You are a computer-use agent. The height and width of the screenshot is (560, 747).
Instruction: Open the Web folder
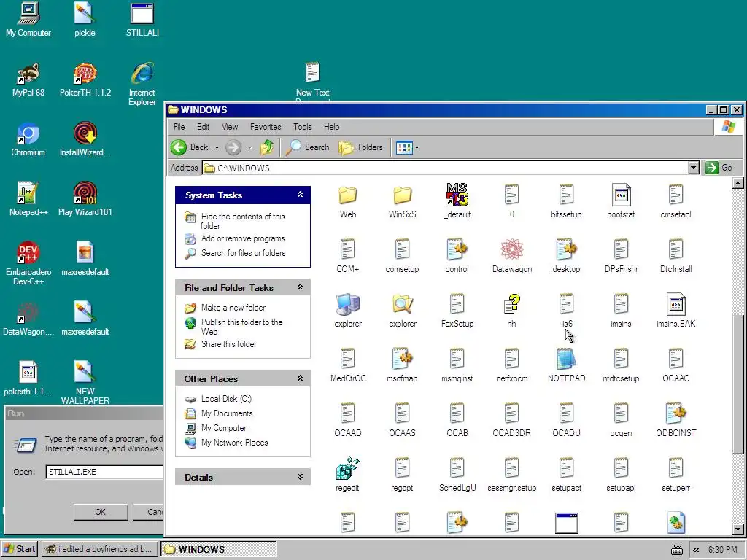click(x=348, y=195)
